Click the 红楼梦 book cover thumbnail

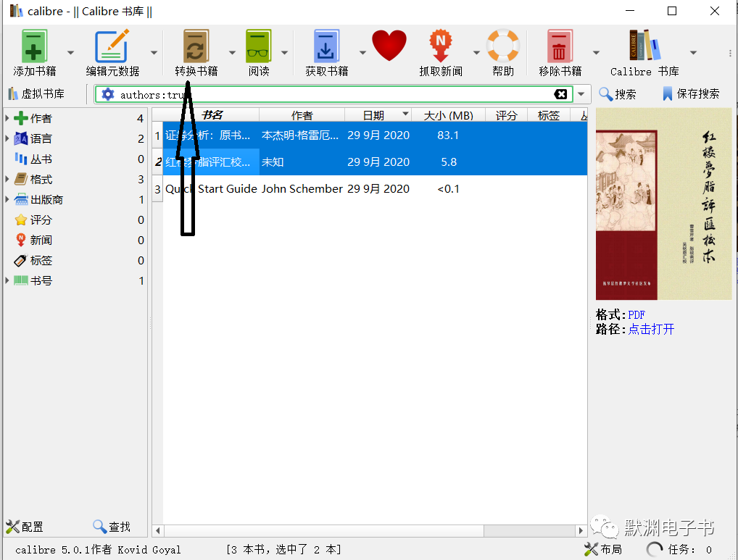663,204
